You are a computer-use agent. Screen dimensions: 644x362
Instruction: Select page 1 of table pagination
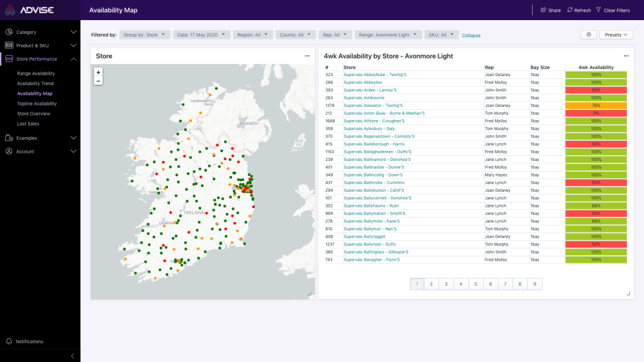(x=417, y=284)
